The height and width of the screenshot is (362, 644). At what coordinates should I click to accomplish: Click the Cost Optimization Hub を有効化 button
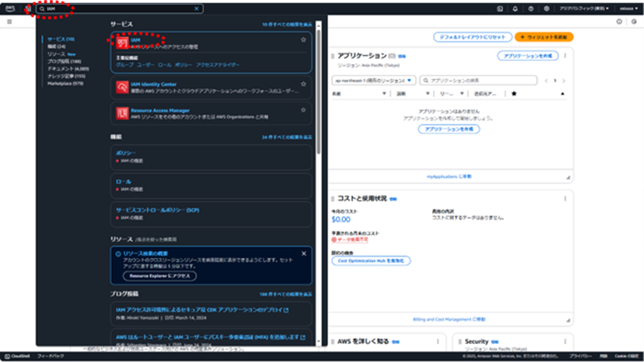pyautogui.click(x=371, y=261)
